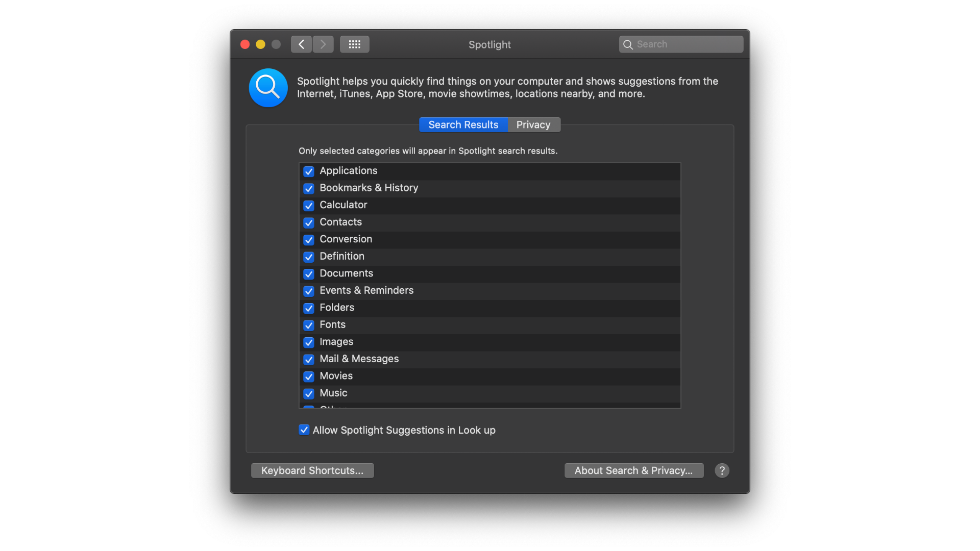Viewport: 980px width, 551px height.
Task: Select the Images row label
Action: [x=337, y=342]
